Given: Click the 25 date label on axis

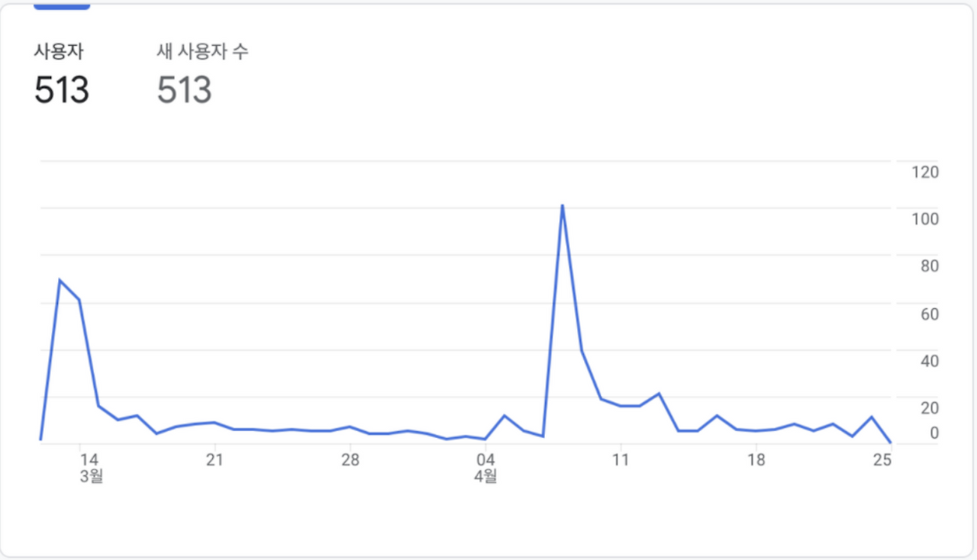Looking at the screenshot, I should [x=882, y=460].
